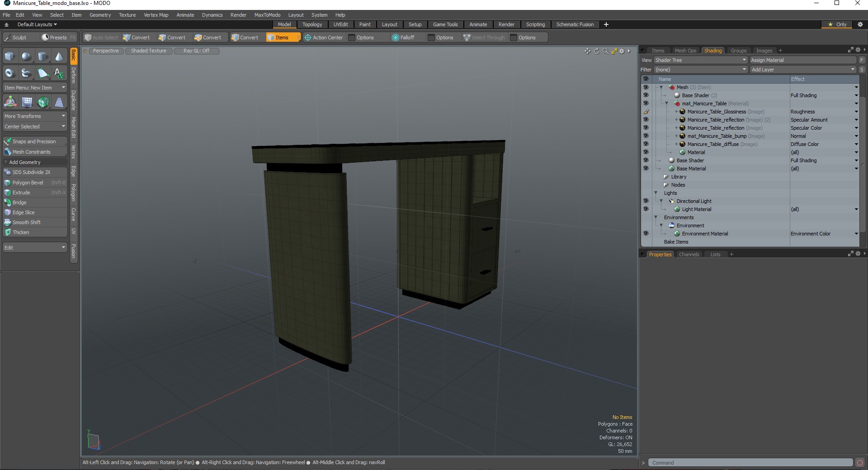Open the MaxToModo menu

[267, 15]
